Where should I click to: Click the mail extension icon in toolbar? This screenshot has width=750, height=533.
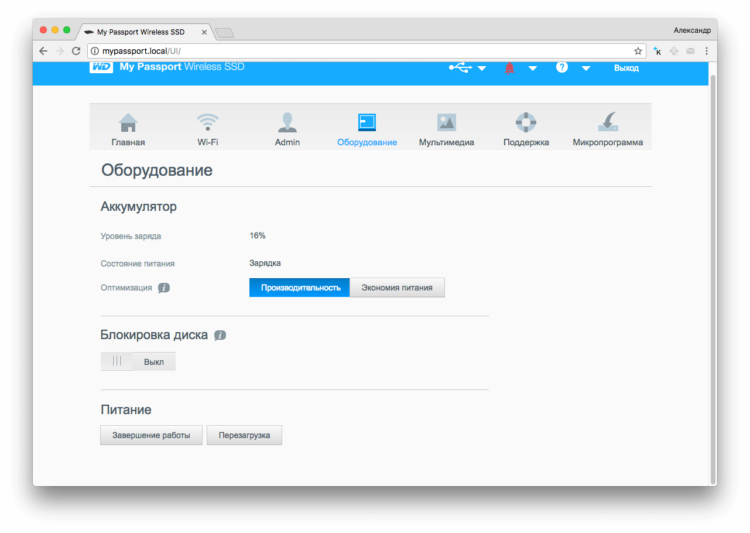(690, 51)
